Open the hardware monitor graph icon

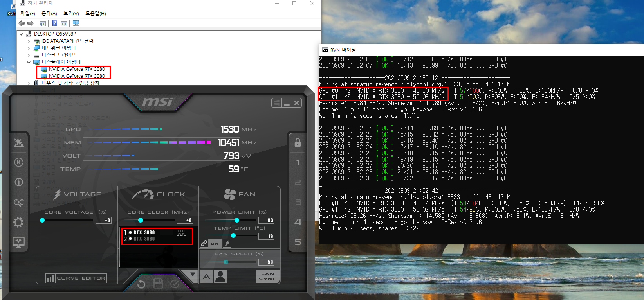(19, 242)
